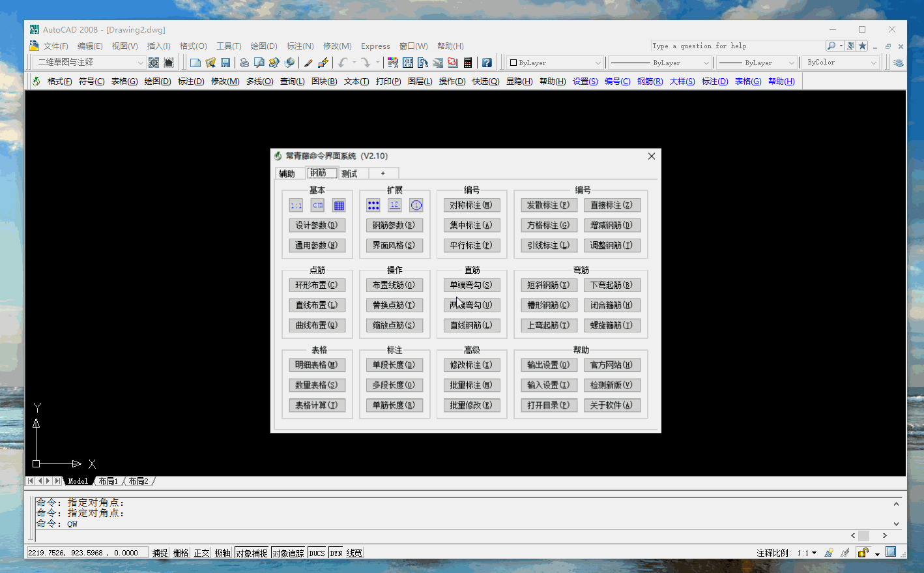Click the Properties palette icon
Image resolution: width=924 pixels, height=573 pixels.
[x=392, y=63]
